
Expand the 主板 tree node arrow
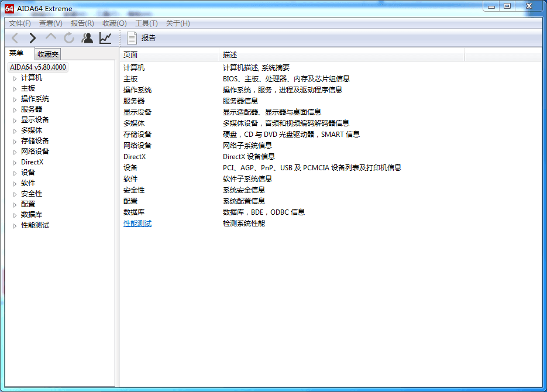point(15,89)
